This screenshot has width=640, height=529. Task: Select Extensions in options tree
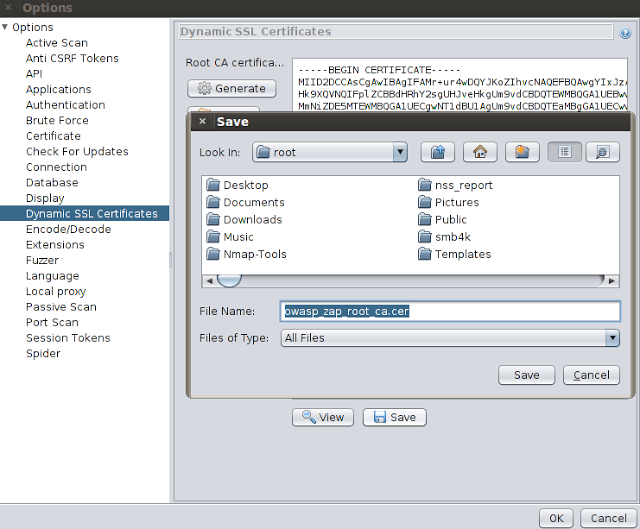[55, 244]
